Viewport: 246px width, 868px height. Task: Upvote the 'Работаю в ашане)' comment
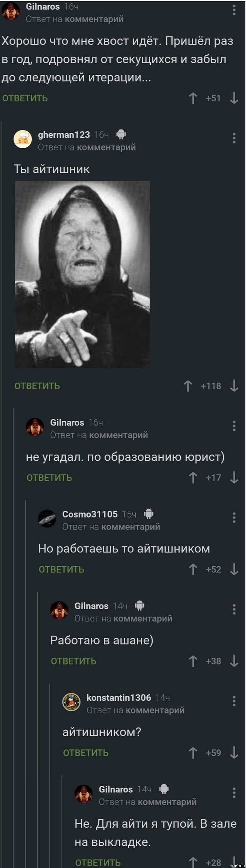193,661
